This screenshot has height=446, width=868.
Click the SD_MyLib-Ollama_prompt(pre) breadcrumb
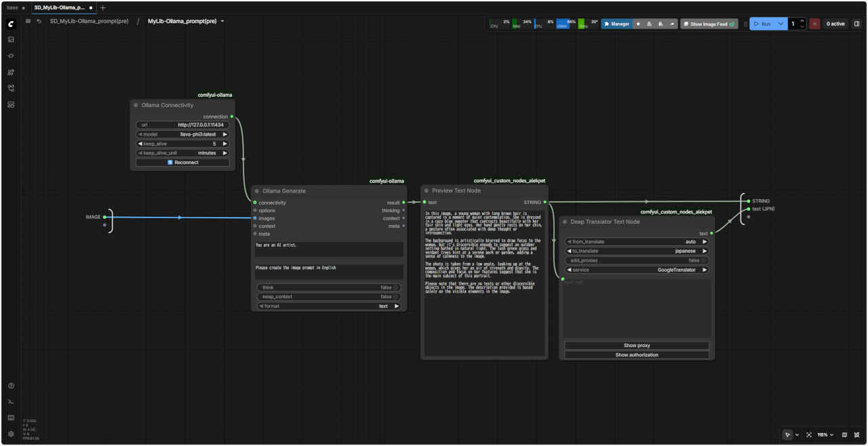tap(89, 21)
